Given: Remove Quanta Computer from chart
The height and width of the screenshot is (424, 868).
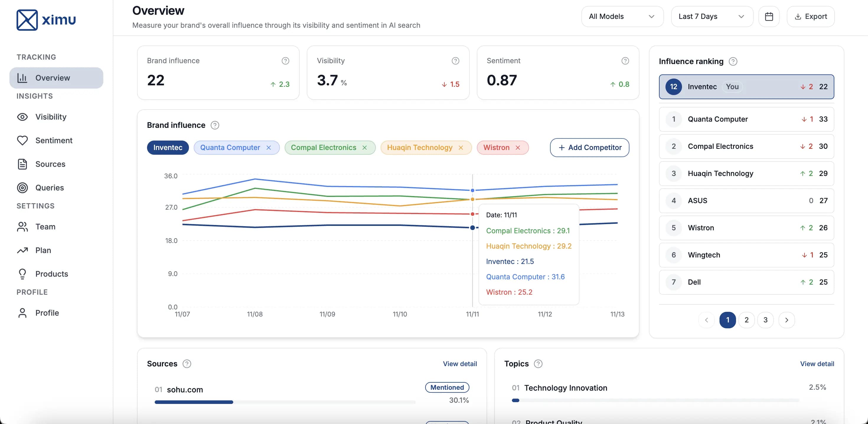Looking at the screenshot, I should [269, 148].
